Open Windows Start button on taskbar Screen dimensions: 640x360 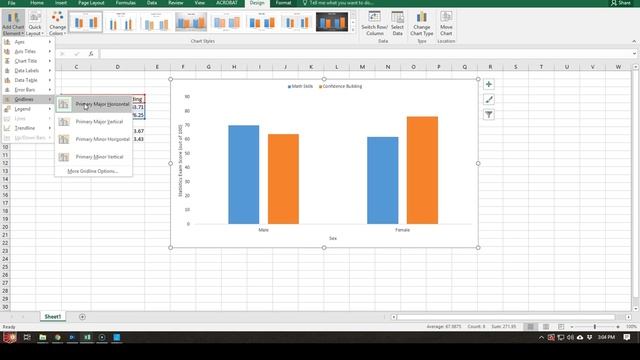[9, 337]
